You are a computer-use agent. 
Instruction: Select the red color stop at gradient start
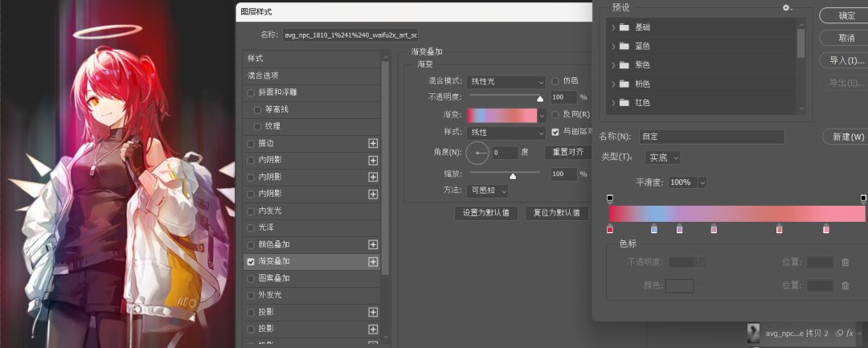[610, 228]
